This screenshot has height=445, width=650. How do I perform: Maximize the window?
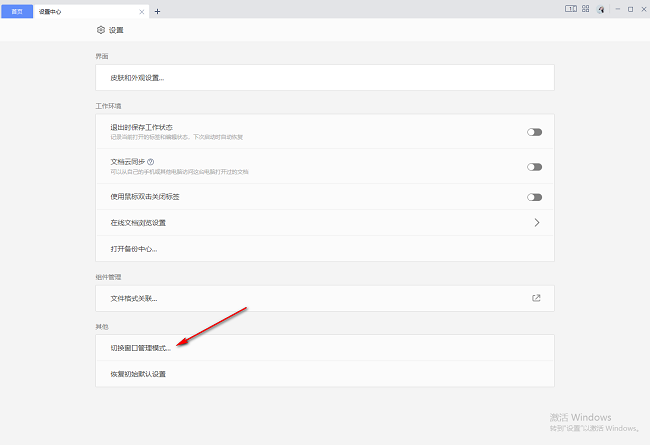(631, 9)
